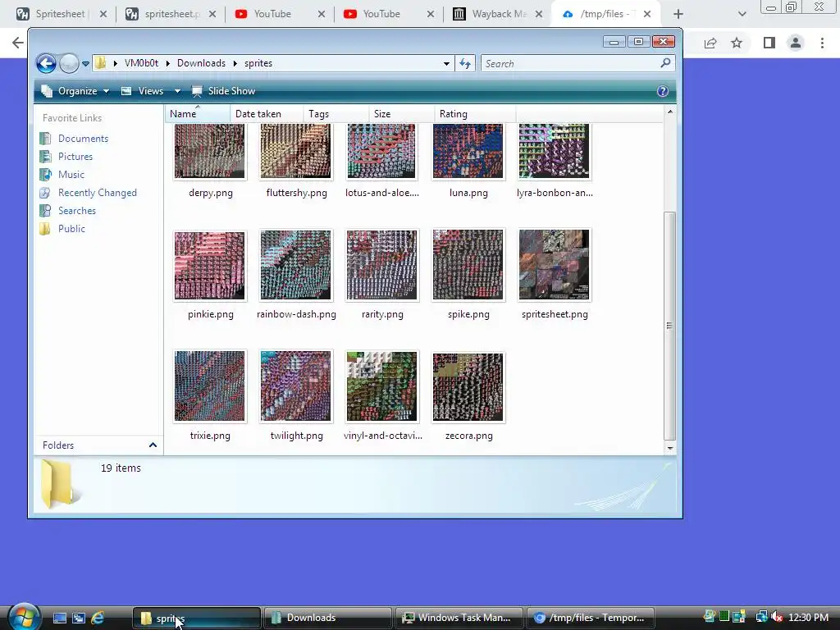The image size is (840, 630).
Task: Launch Internet Explorer from quick launch
Action: coord(98,618)
